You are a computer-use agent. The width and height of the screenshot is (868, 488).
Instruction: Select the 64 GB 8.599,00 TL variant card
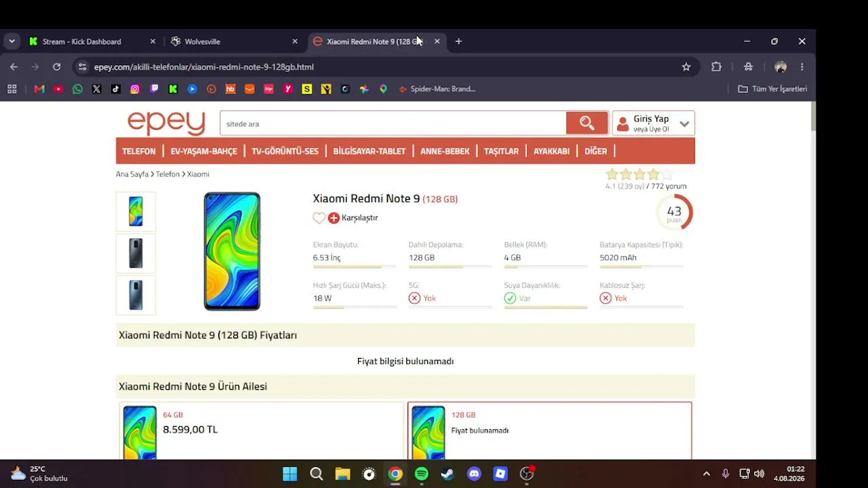[x=262, y=431]
